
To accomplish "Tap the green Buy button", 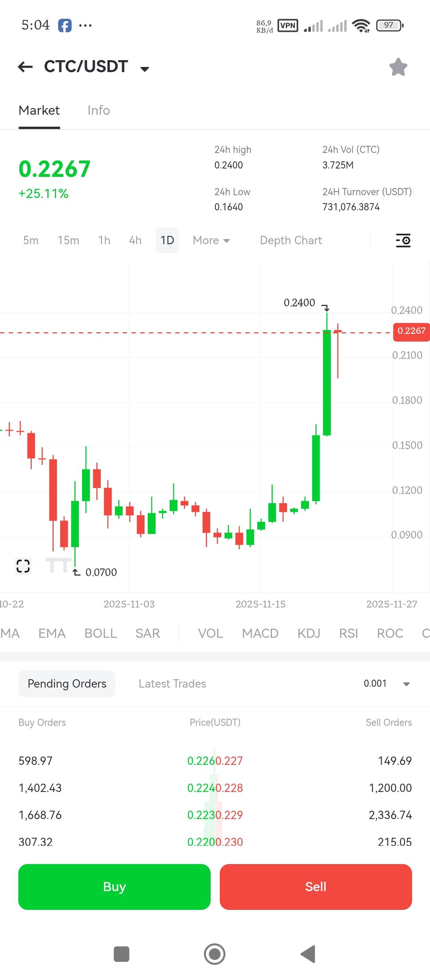I will pyautogui.click(x=114, y=887).
